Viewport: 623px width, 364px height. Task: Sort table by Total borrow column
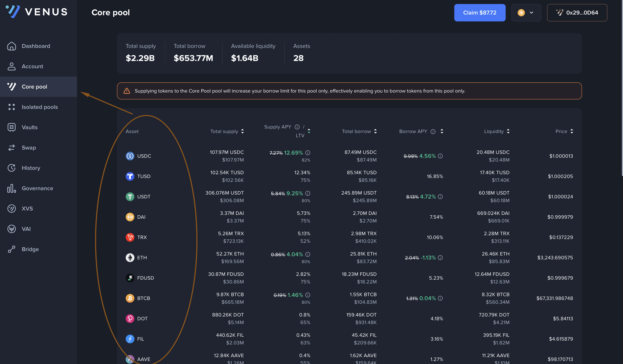coord(375,131)
